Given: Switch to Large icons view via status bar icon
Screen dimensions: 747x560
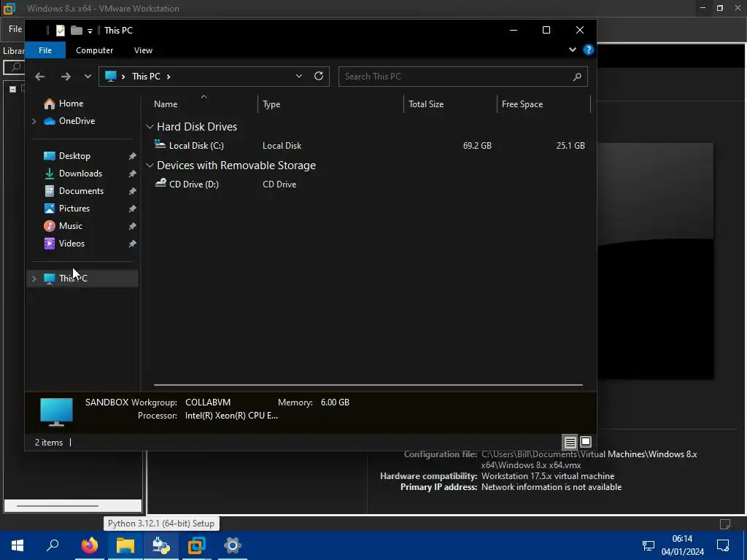Looking at the screenshot, I should click(586, 443).
